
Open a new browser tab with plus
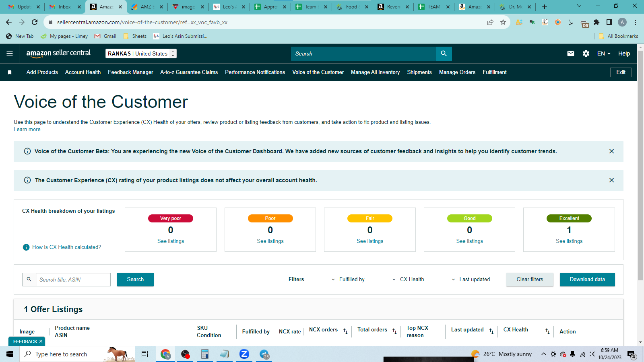click(545, 7)
